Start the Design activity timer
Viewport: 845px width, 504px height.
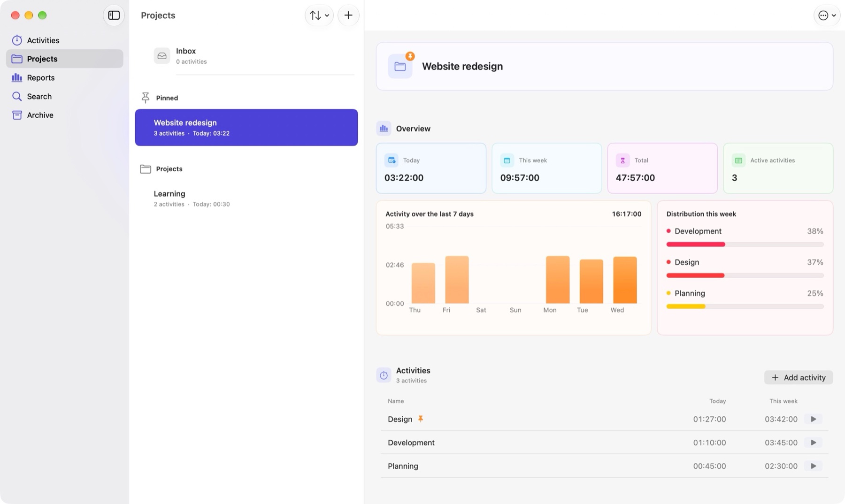click(x=813, y=419)
